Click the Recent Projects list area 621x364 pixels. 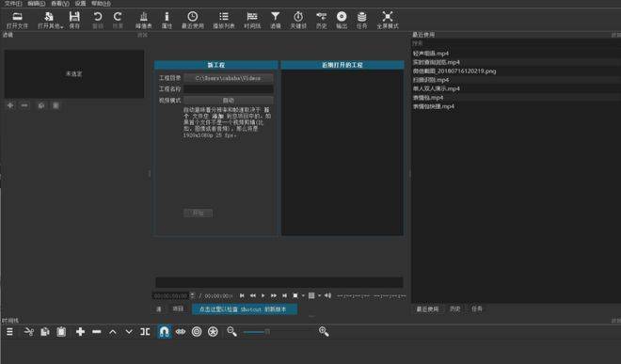point(342,152)
